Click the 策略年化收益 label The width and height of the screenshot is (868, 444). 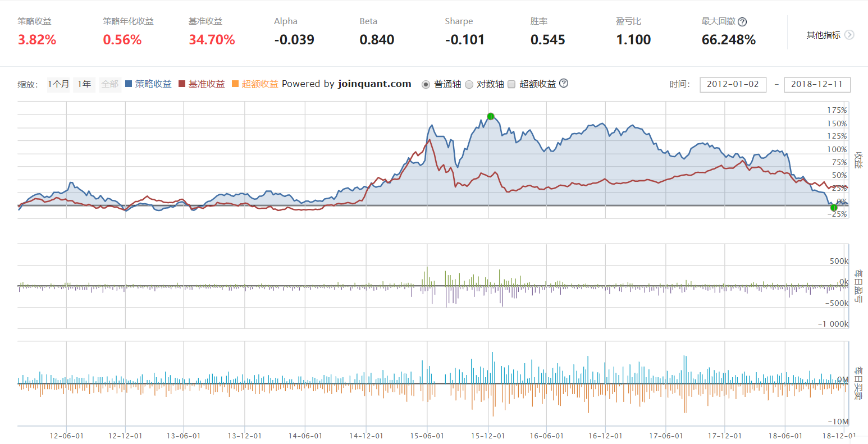pyautogui.click(x=128, y=21)
